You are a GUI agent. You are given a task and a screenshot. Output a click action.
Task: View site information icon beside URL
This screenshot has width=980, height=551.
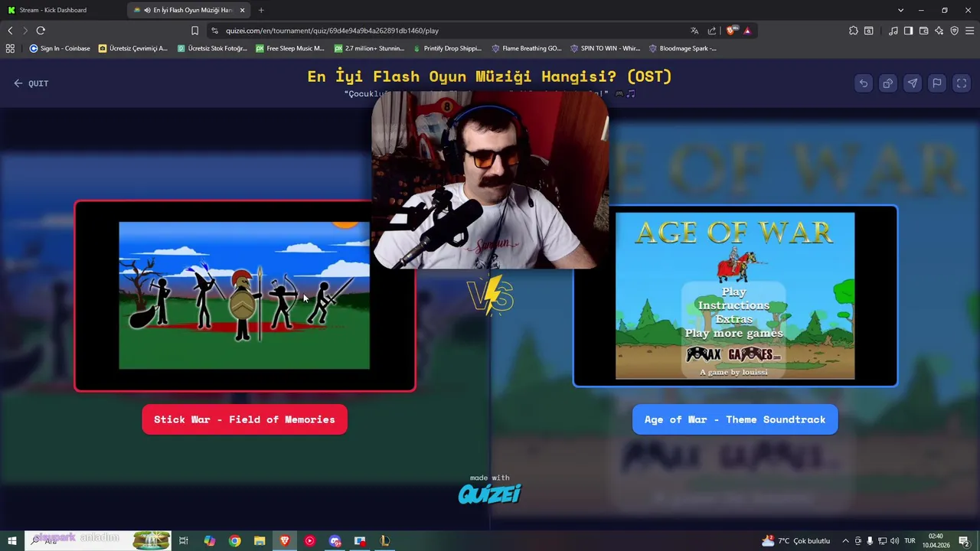tap(215, 31)
